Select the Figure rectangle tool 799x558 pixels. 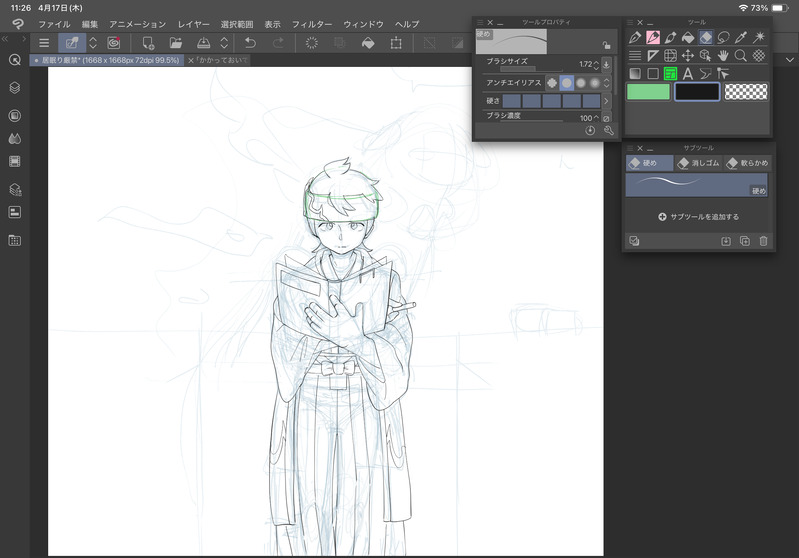[x=653, y=74]
